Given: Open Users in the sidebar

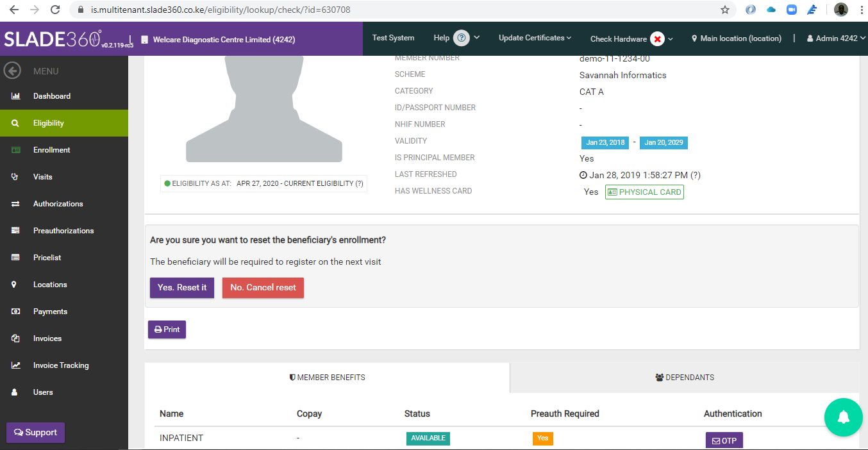Looking at the screenshot, I should pos(64,392).
